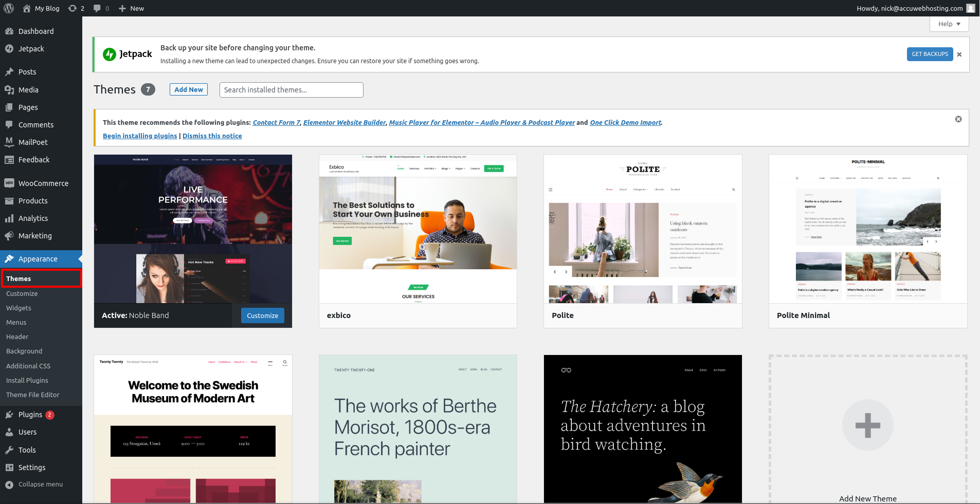Dismiss the Jetpack backup banner
The image size is (980, 504).
pos(959,54)
